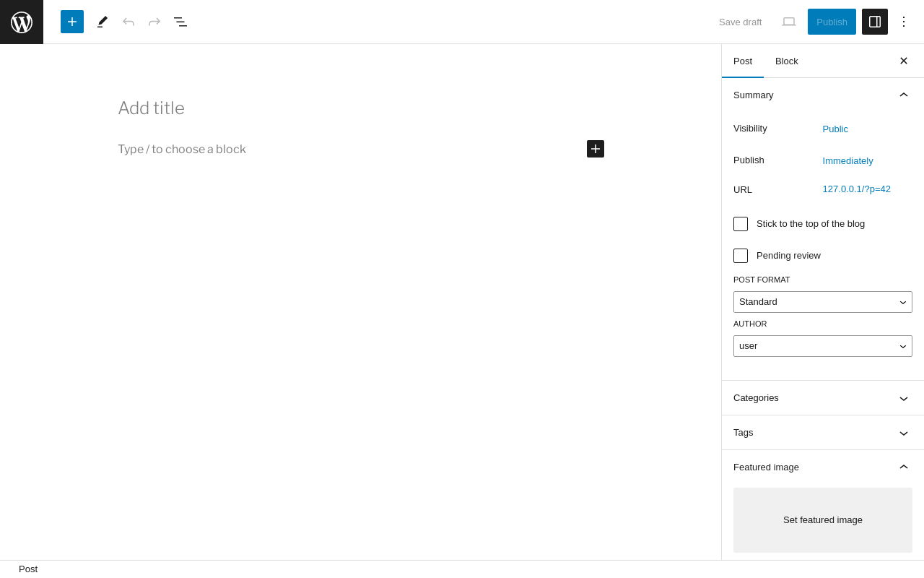Click the Undo arrow
This screenshot has height=578, width=924.
(x=128, y=22)
